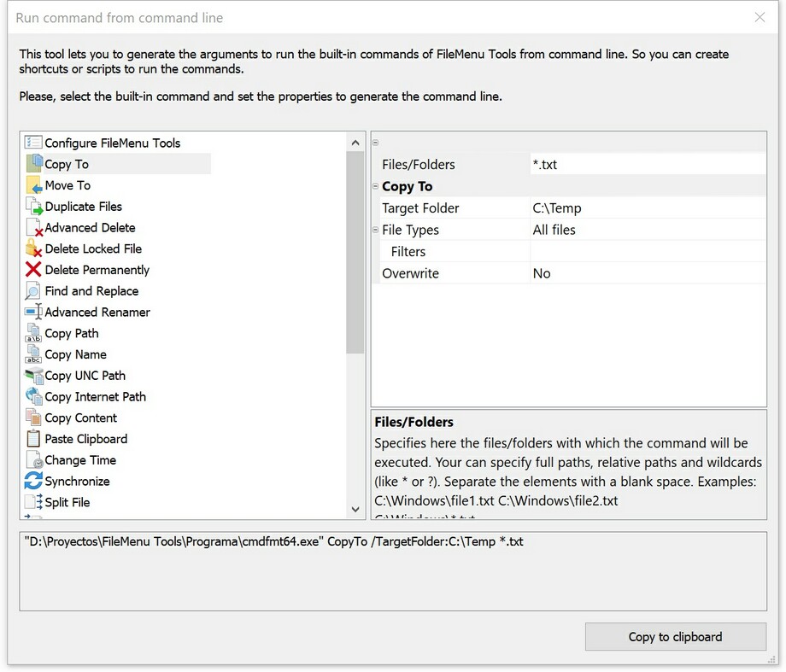Choose Advanced Delete from the list
This screenshot has height=672, width=786.
point(90,227)
